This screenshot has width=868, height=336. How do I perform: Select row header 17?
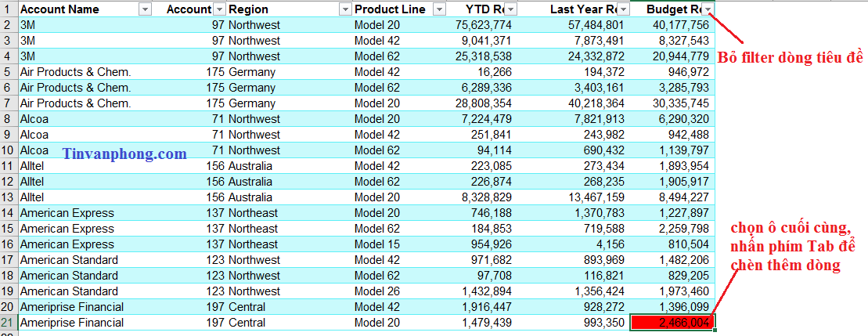(x=9, y=260)
